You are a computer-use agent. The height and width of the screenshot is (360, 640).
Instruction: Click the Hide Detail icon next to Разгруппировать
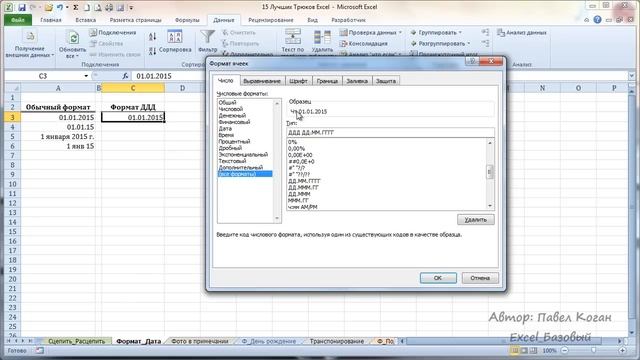tap(485, 43)
